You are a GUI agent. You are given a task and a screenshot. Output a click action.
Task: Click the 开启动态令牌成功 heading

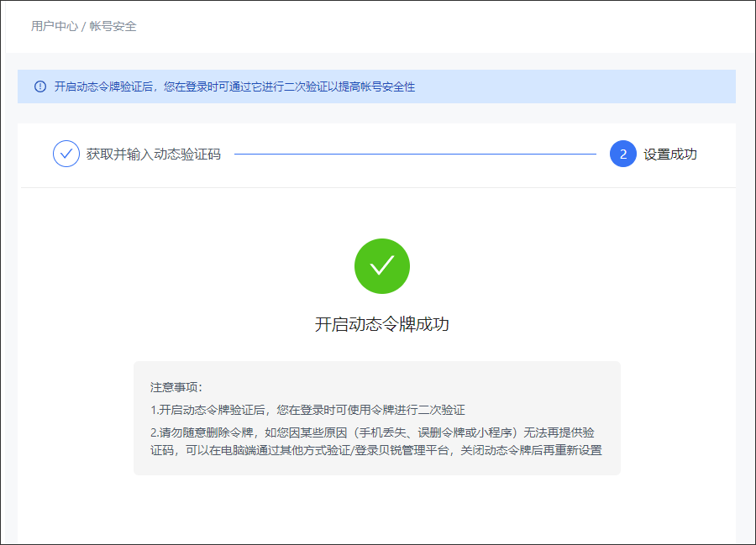(382, 324)
